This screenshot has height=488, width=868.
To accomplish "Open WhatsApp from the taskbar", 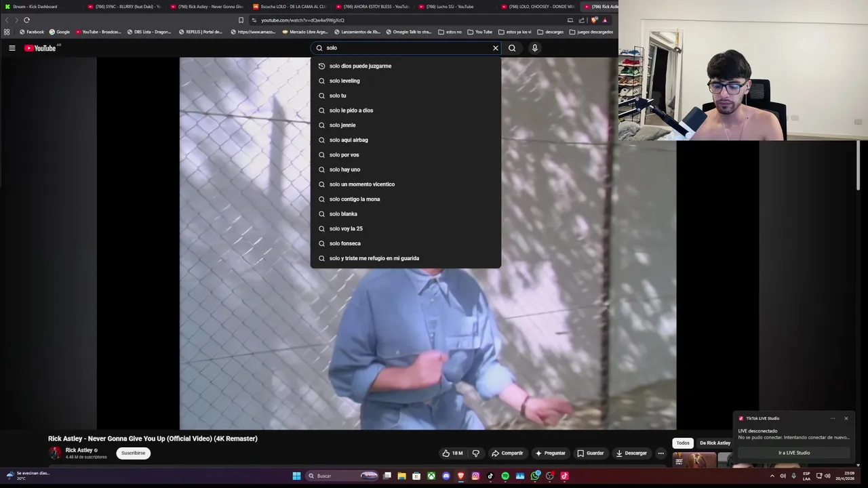I will pos(535,476).
